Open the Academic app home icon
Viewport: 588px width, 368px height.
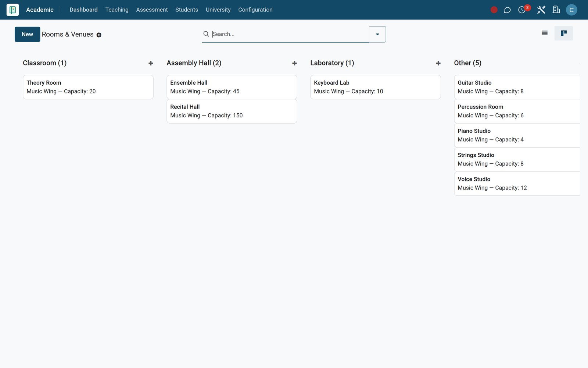coord(12,10)
